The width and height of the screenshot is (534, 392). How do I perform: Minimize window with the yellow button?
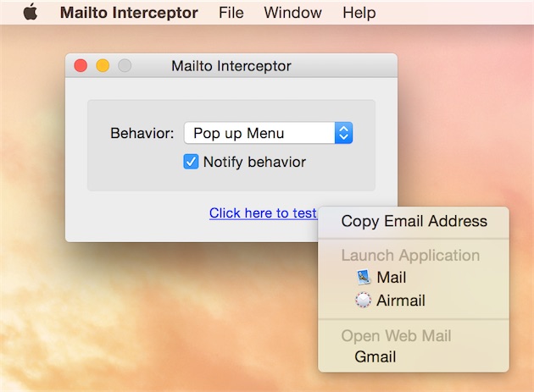click(103, 65)
